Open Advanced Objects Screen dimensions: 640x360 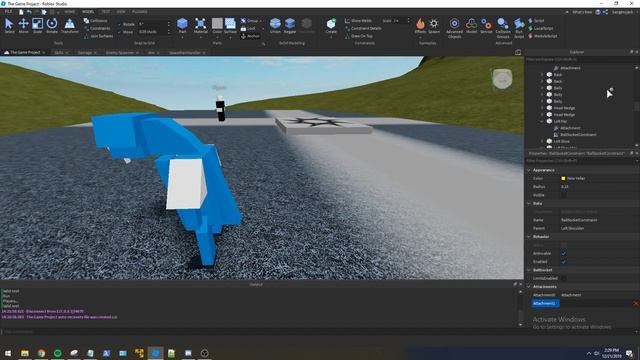(x=454, y=27)
